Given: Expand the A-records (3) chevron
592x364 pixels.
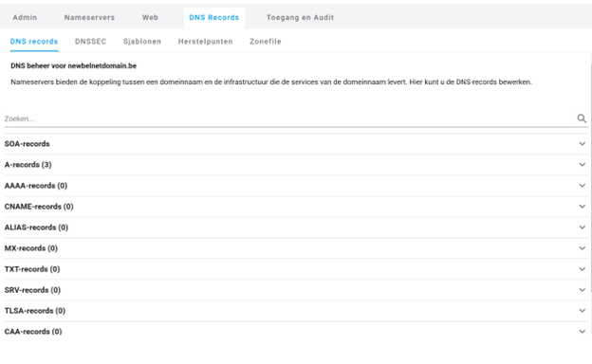Looking at the screenshot, I should coord(582,164).
